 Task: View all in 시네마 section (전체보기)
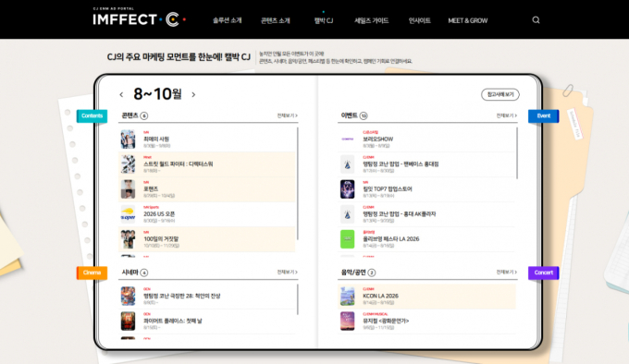coord(288,272)
